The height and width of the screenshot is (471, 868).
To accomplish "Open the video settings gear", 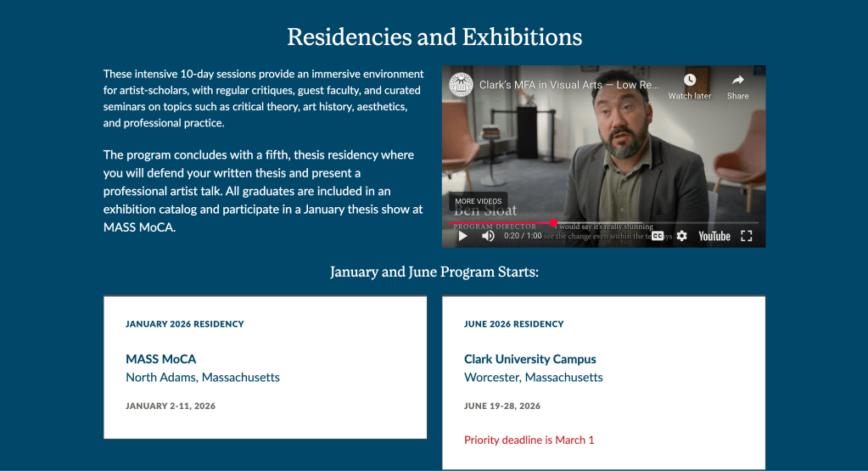I will (681, 236).
